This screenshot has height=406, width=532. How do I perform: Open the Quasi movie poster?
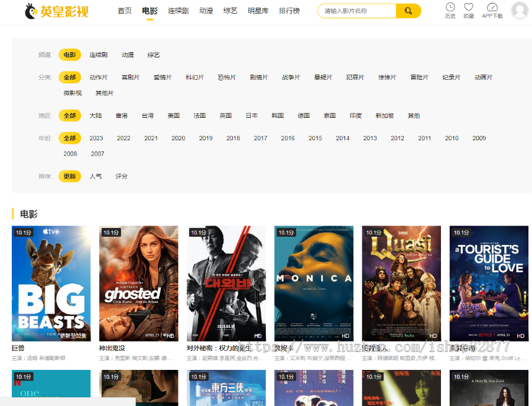pos(401,283)
